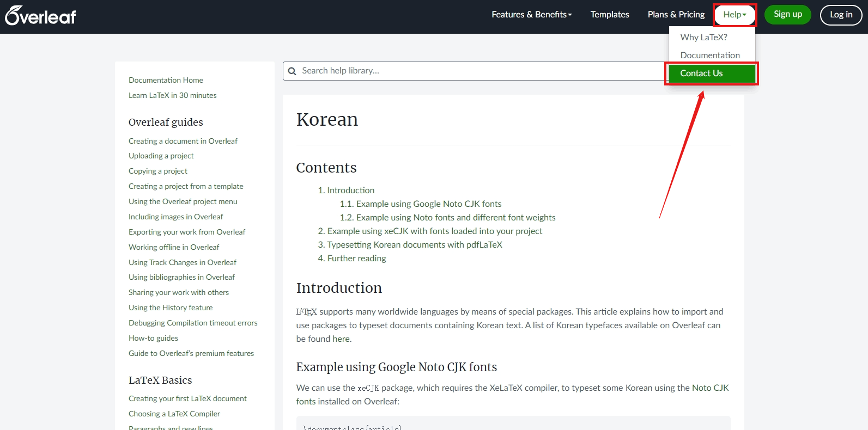Viewport: 868px width, 430px height.
Task: Click the Introduction section heading
Action: tap(339, 288)
